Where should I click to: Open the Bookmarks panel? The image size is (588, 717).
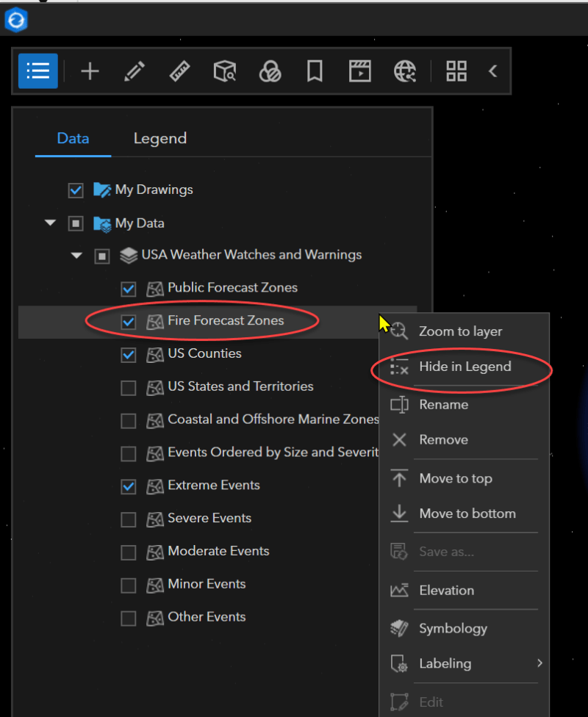[315, 71]
